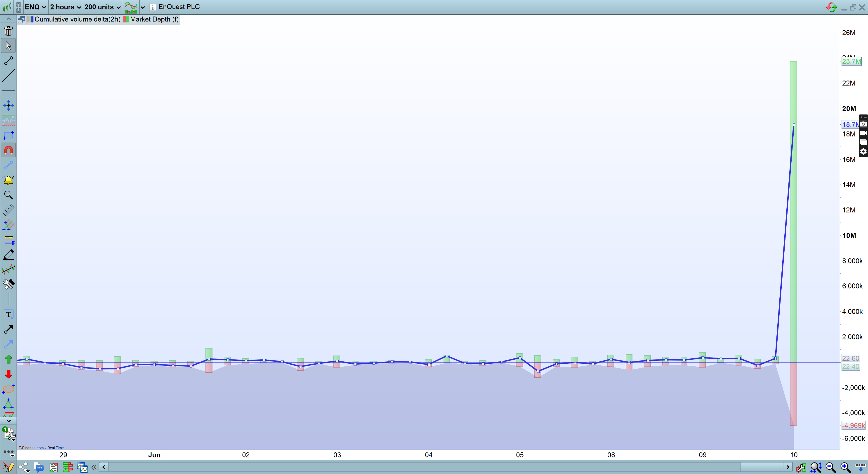Screen dimensions: 868x474
Task: Toggle drawing mode pencil-chart icon at bottom left
Action: coord(8,467)
